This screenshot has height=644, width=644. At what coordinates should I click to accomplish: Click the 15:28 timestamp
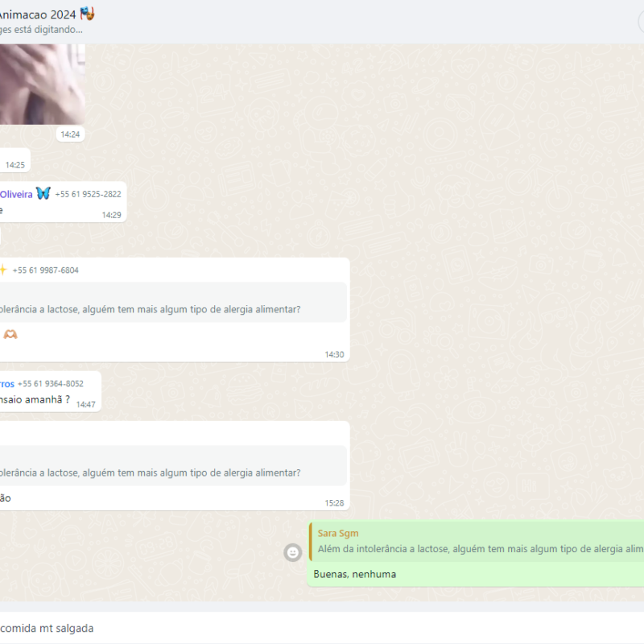(334, 503)
